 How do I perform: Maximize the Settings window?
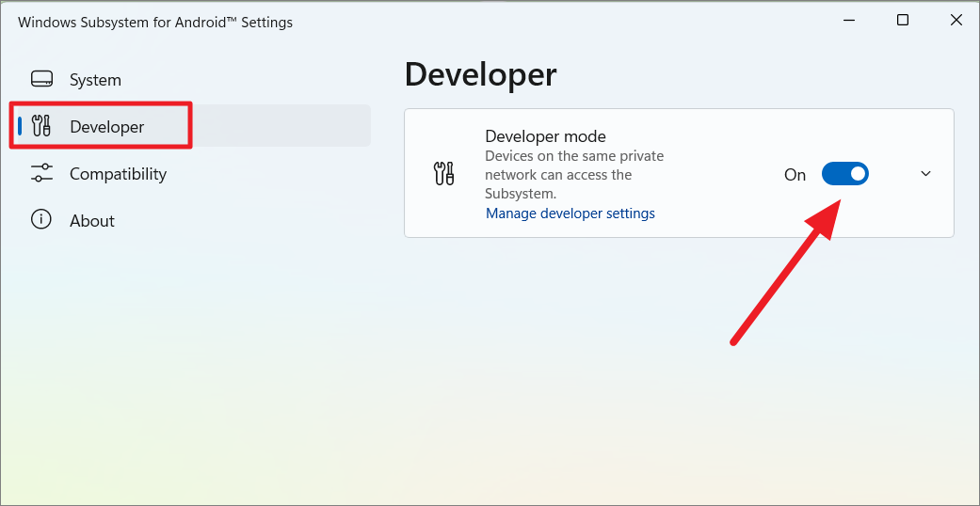coord(903,21)
